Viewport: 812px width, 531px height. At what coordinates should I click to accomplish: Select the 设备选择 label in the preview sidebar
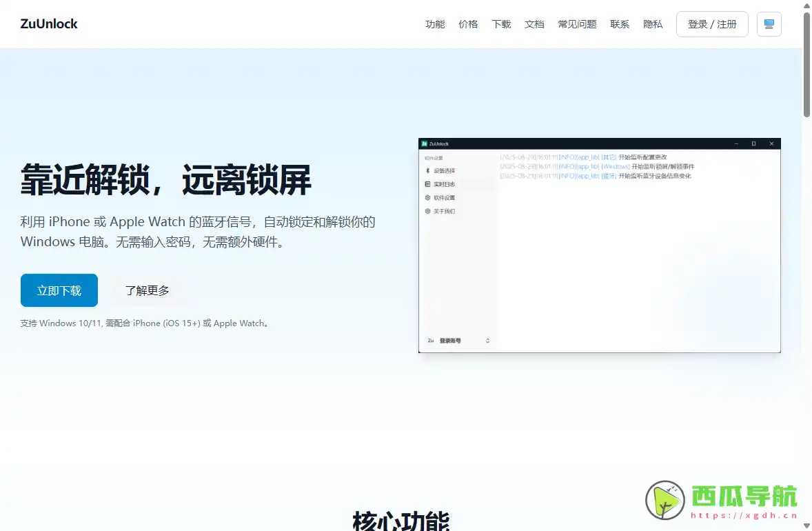click(x=445, y=170)
